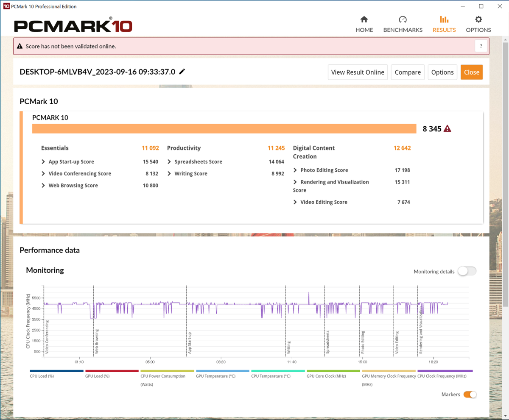Click the Compare button

point(408,72)
